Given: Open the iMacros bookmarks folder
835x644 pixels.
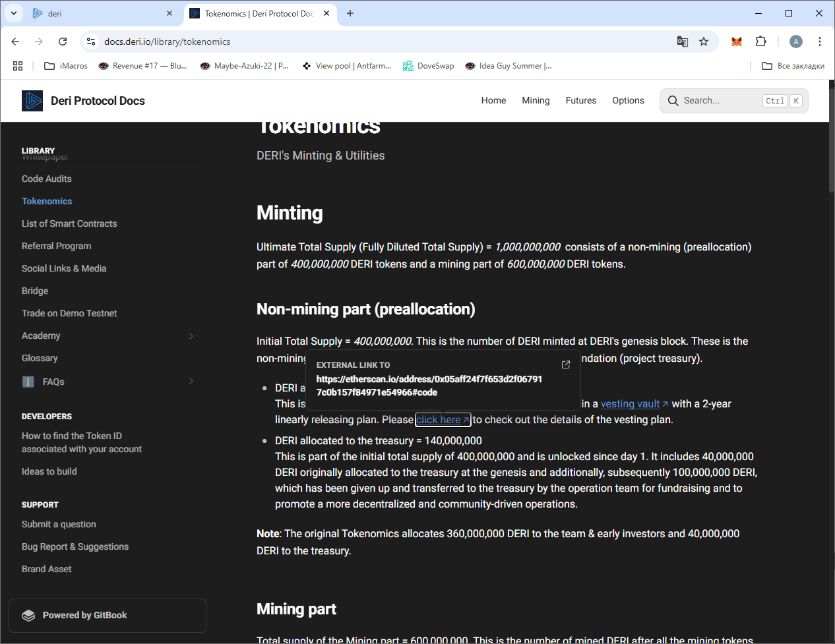Looking at the screenshot, I should click(65, 66).
